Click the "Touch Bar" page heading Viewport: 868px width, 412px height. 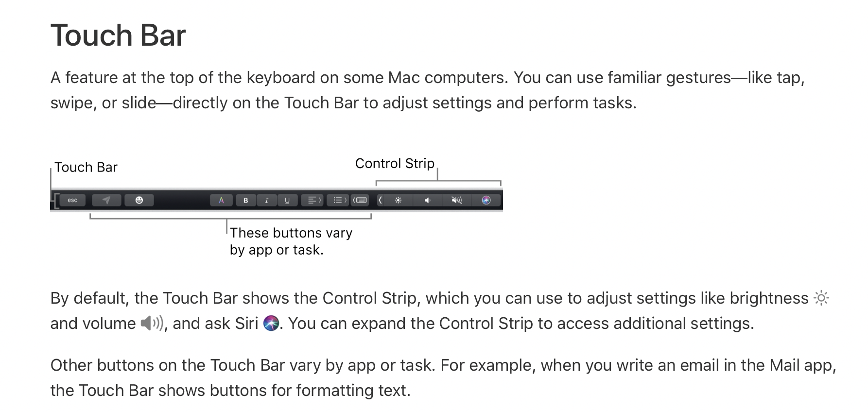[118, 35]
